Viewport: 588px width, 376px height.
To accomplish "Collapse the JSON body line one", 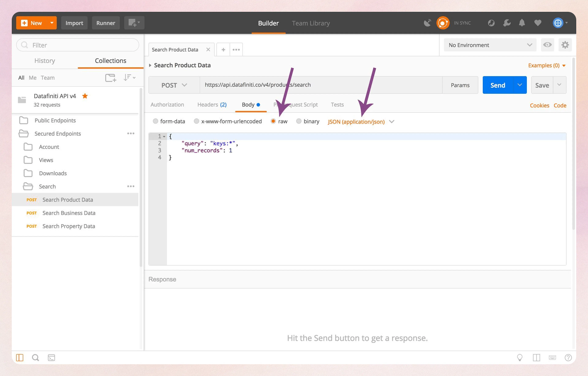I will point(164,136).
